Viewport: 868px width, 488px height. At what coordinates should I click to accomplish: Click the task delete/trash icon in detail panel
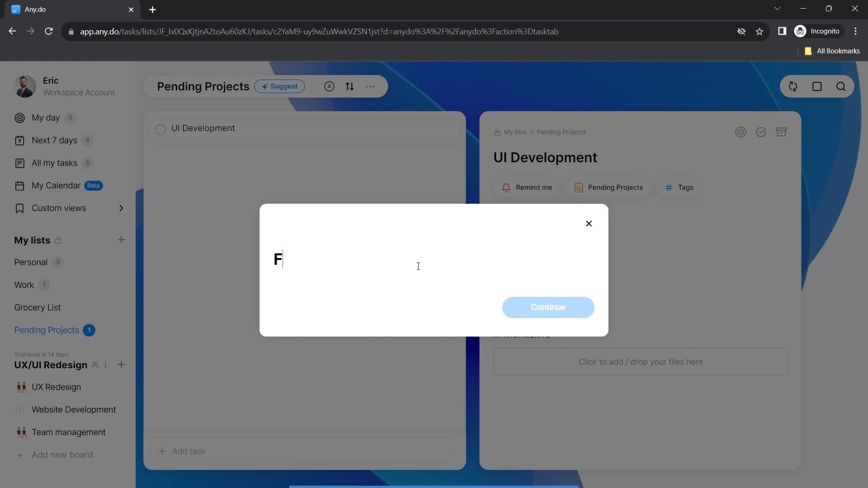(782, 131)
